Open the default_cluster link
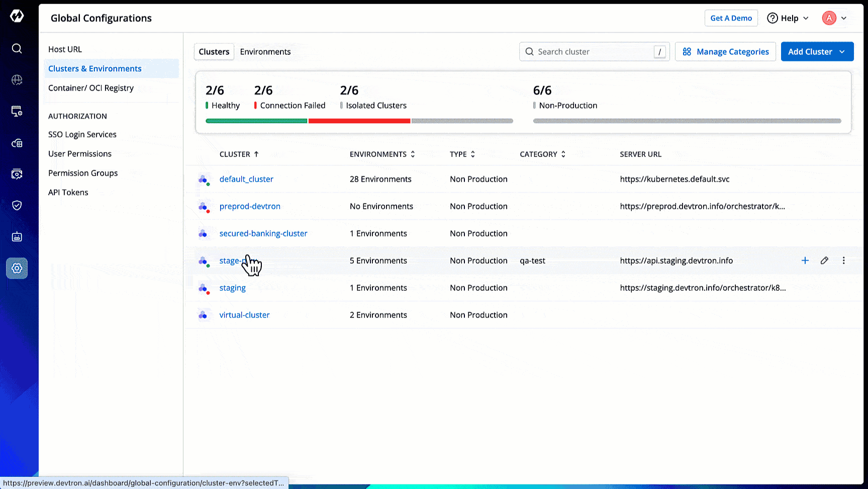Image resolution: width=868 pixels, height=489 pixels. click(246, 179)
